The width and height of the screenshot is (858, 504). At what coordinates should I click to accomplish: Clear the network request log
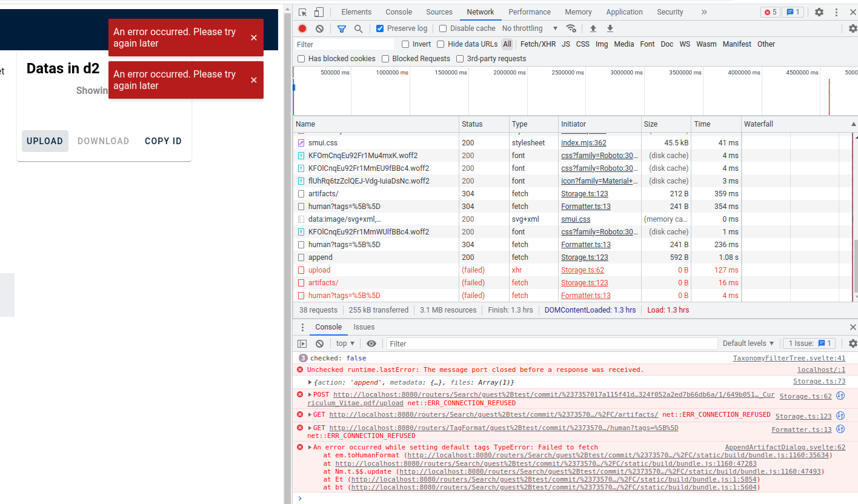[x=319, y=28]
